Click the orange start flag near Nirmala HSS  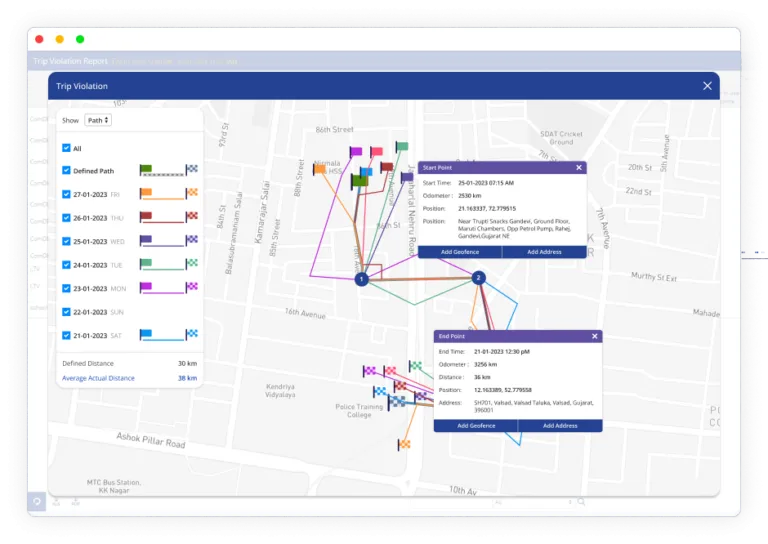319,169
